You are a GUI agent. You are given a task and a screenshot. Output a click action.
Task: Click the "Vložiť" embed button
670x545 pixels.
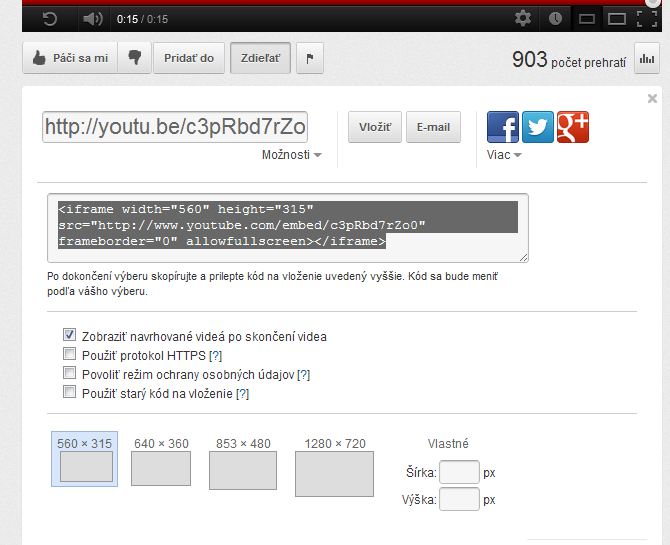(375, 127)
